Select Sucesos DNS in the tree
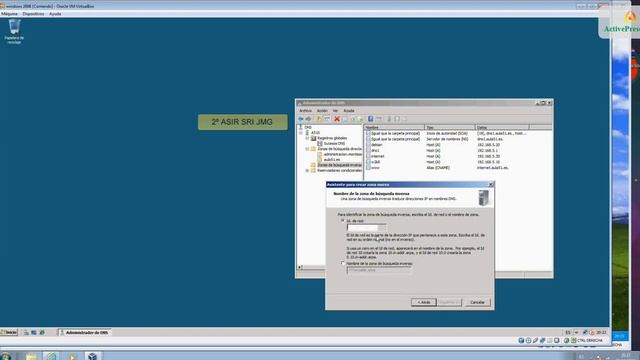The height and width of the screenshot is (360, 640). click(334, 143)
